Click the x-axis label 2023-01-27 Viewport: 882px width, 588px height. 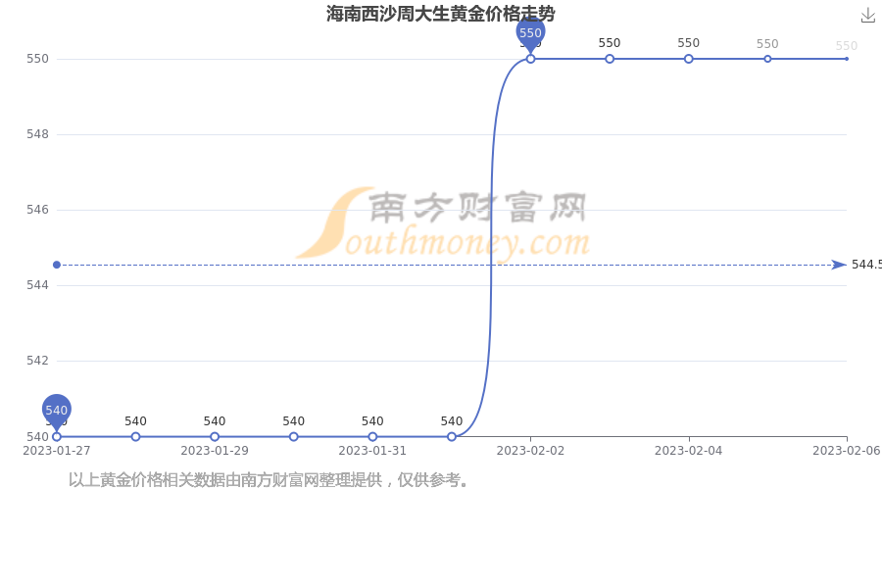point(56,451)
